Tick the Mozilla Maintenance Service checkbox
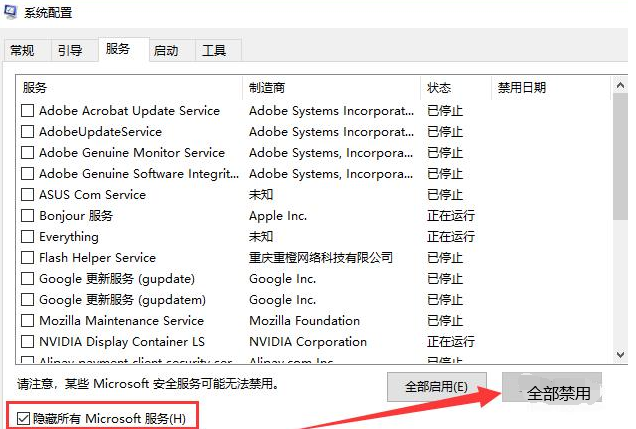The height and width of the screenshot is (429, 636). [x=28, y=321]
